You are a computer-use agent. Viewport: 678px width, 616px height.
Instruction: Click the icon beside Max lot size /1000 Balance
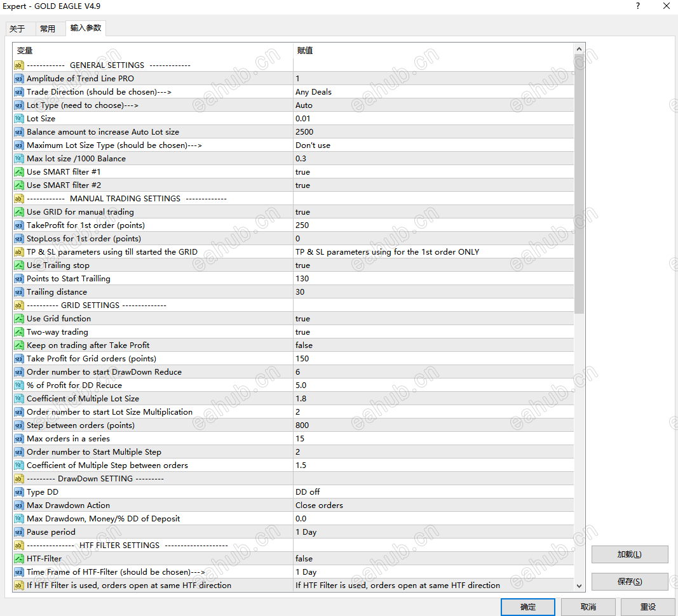tap(18, 159)
